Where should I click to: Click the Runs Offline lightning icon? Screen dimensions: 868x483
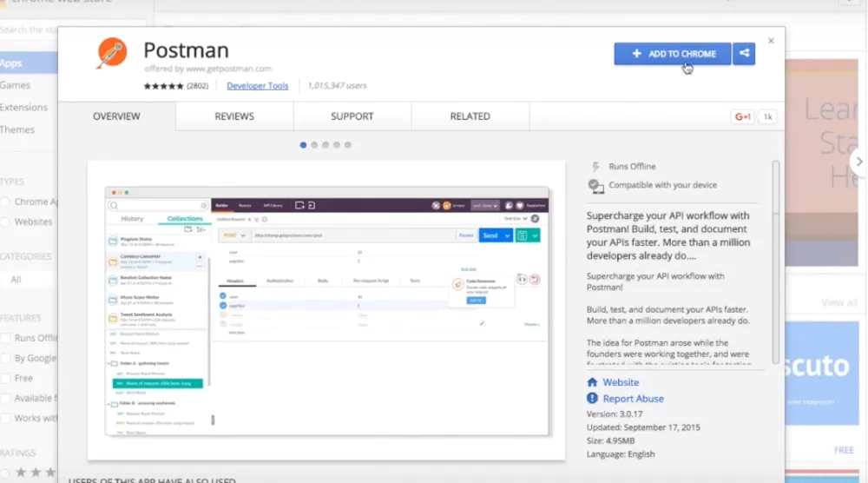(x=595, y=166)
